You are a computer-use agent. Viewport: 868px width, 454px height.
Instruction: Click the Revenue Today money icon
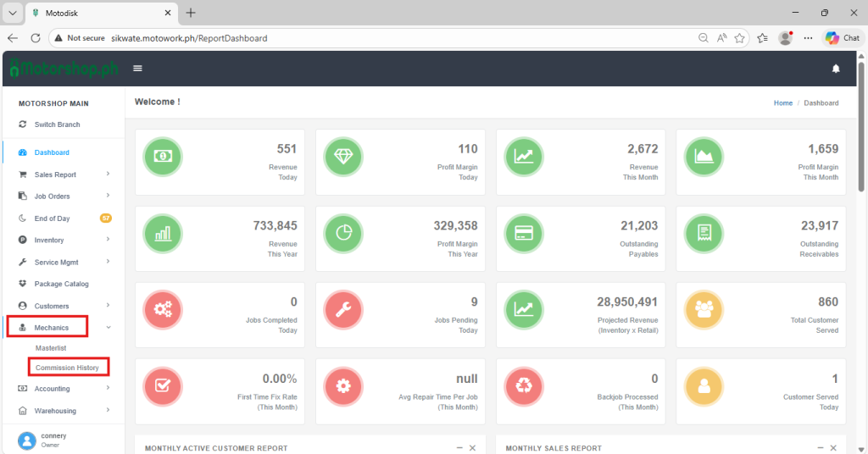tap(162, 157)
